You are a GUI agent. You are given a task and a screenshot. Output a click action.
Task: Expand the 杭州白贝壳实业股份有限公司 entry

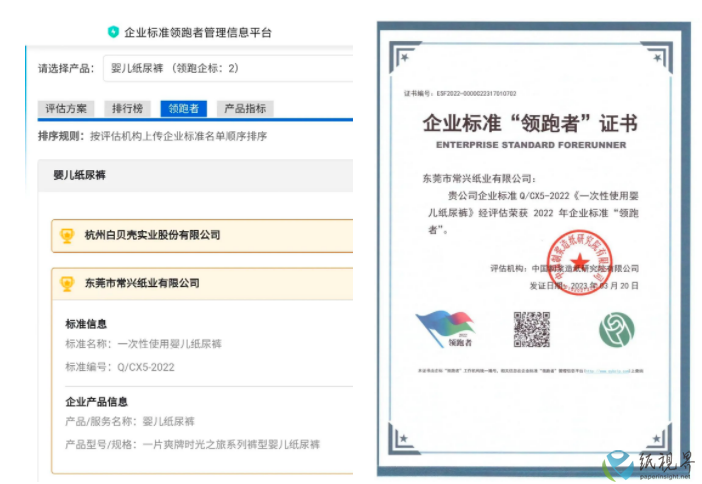point(202,236)
